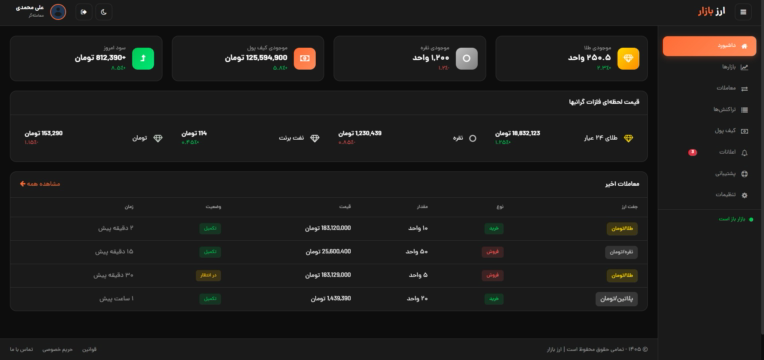This screenshot has width=764, height=360.
Task: Click the yellow pending status badge
Action: [208, 275]
